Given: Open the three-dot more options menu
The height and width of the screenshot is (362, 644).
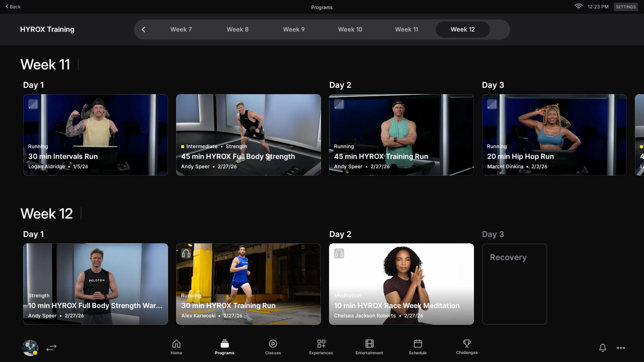Looking at the screenshot, I should pos(621,348).
